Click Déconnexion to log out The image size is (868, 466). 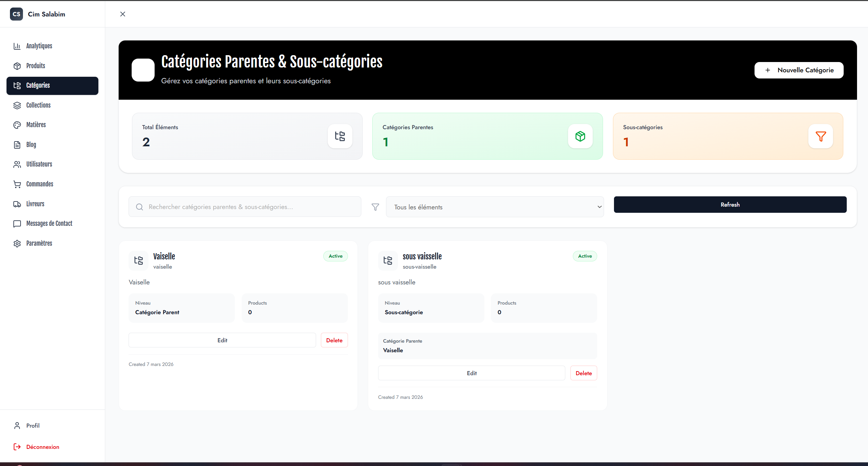click(x=43, y=447)
